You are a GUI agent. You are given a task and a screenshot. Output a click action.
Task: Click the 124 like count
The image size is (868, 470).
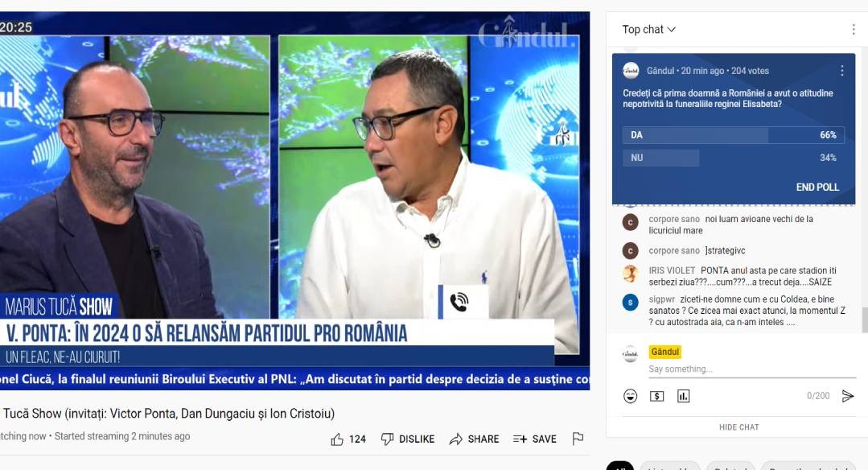[357, 439]
